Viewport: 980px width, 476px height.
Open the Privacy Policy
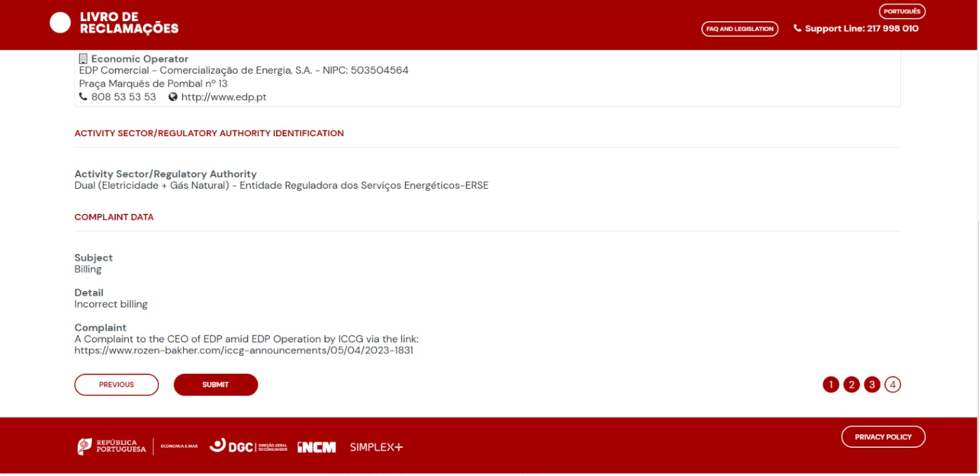tap(883, 437)
